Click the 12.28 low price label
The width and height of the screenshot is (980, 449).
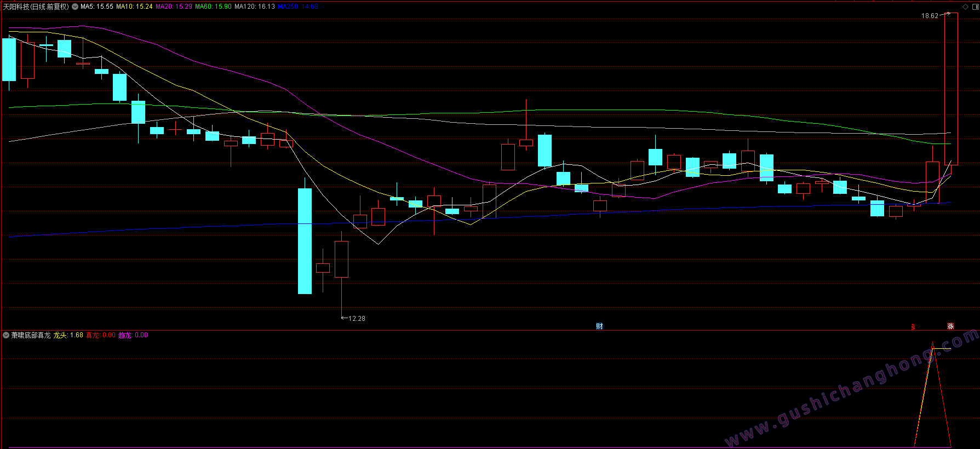pyautogui.click(x=357, y=319)
